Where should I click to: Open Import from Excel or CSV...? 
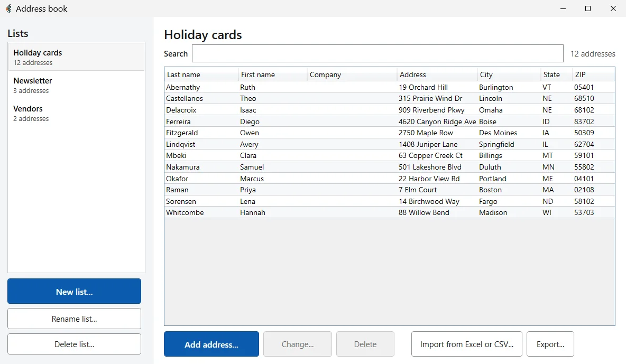tap(467, 344)
